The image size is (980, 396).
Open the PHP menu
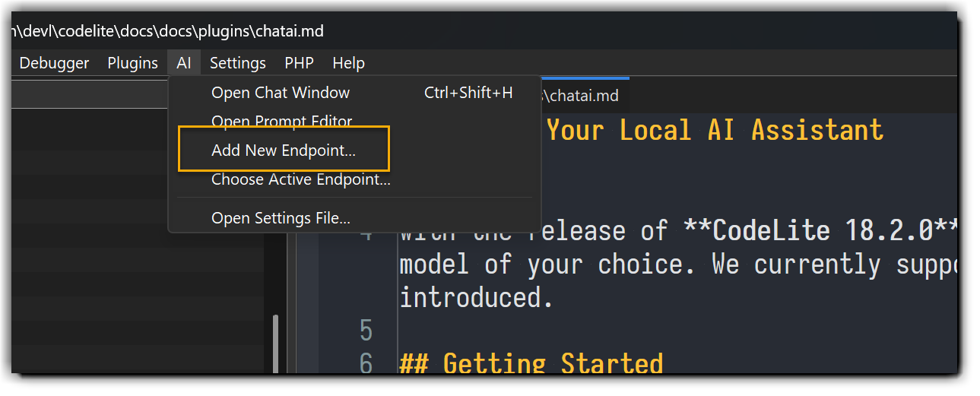click(x=299, y=63)
